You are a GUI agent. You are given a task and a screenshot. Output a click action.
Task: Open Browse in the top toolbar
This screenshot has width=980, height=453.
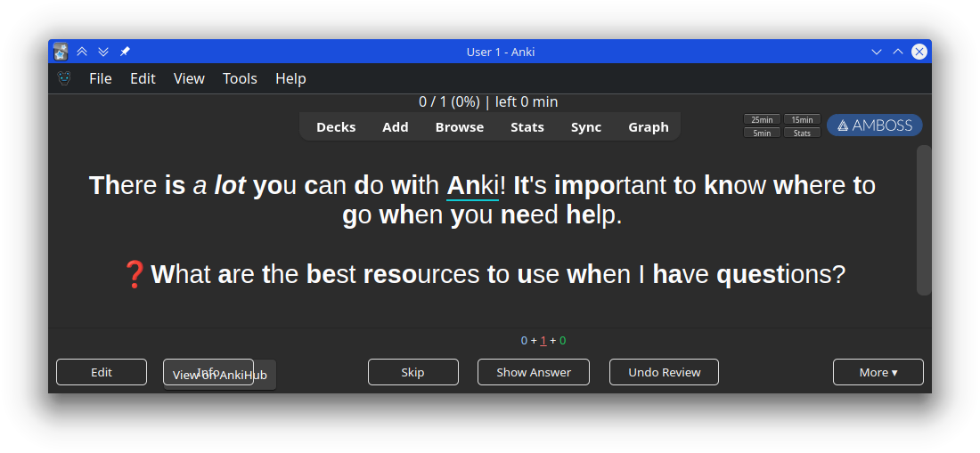tap(460, 127)
